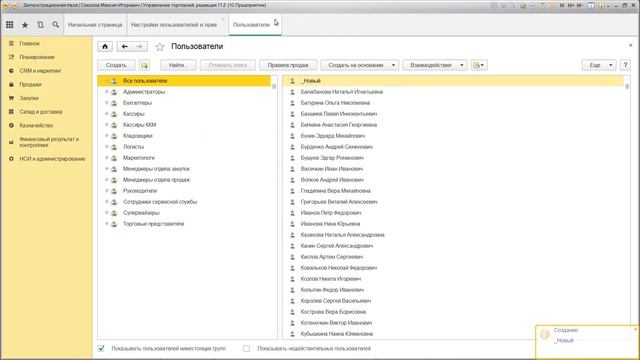Click Закупки cart icon in sidebar

tap(11, 98)
